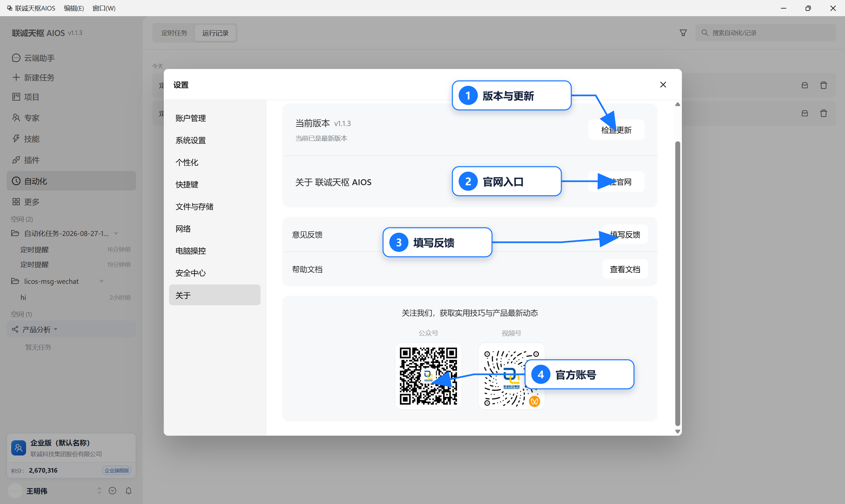The height and width of the screenshot is (504, 845).
Task: Click the circled check icon beside 王明伟
Action: click(113, 491)
